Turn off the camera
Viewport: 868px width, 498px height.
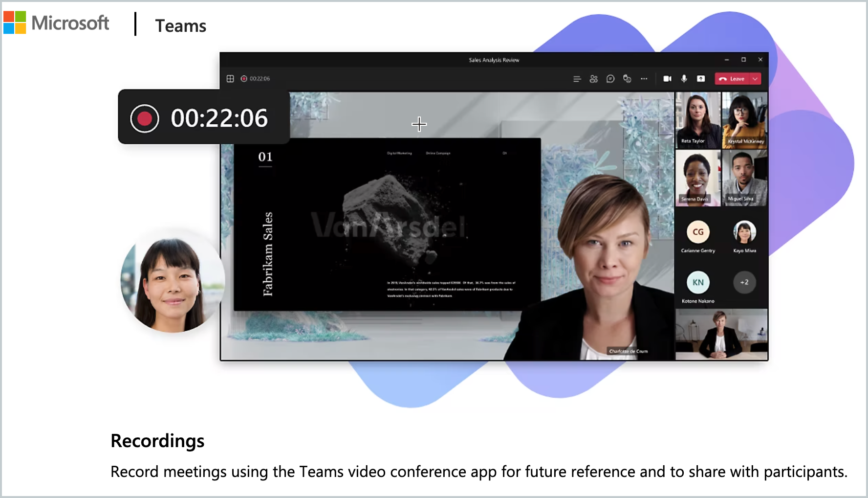pos(668,79)
